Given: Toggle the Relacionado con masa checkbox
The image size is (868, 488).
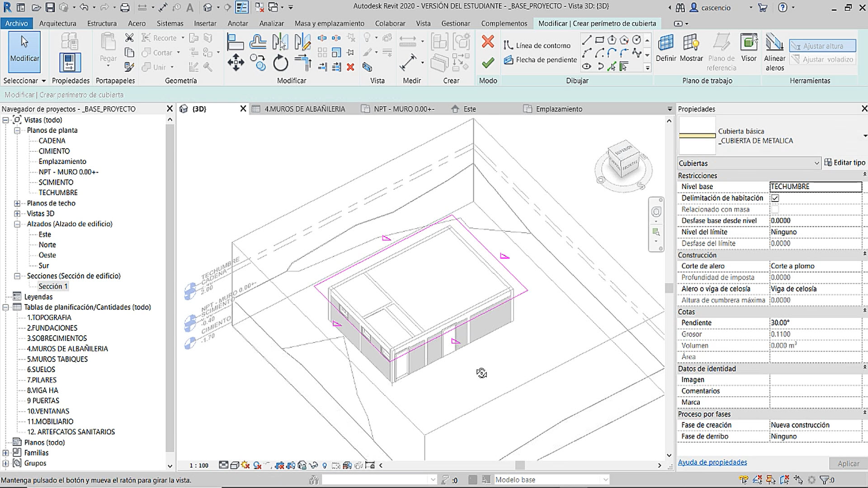Looking at the screenshot, I should coord(775,209).
